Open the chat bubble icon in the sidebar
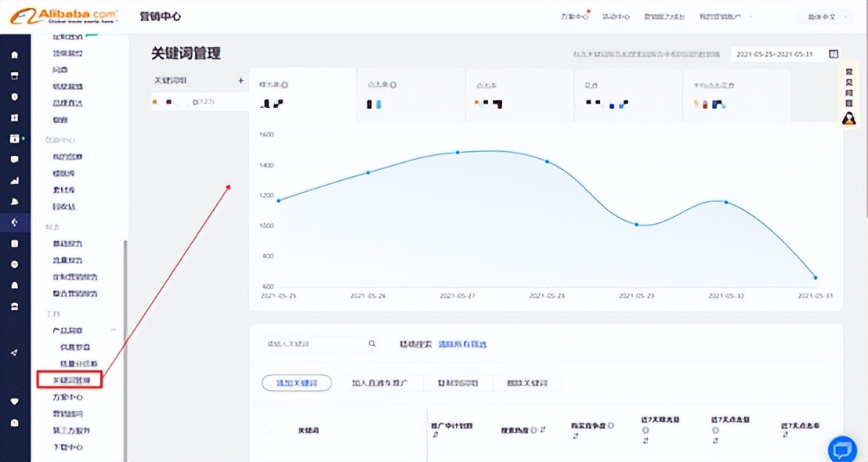 pos(14,159)
